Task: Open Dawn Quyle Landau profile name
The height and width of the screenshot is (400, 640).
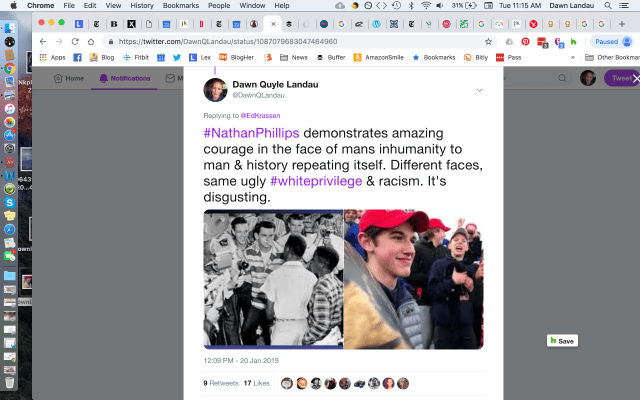Action: click(x=275, y=84)
